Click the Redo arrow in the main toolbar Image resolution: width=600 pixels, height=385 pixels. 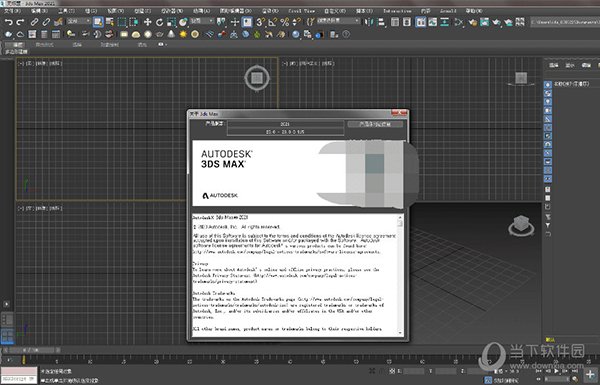point(20,22)
